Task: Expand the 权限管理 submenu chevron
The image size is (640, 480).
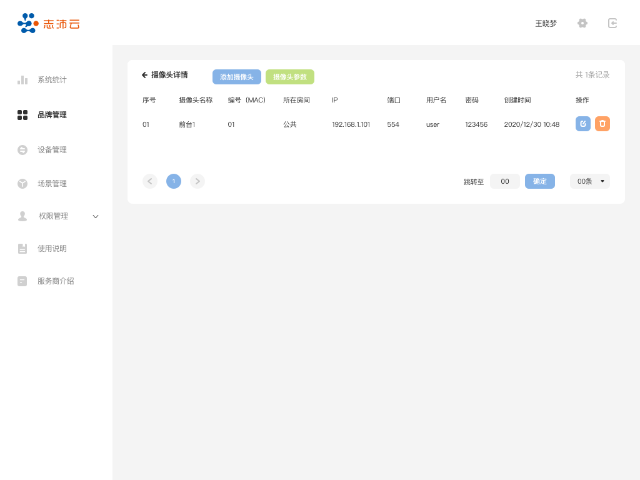Action: point(96,216)
